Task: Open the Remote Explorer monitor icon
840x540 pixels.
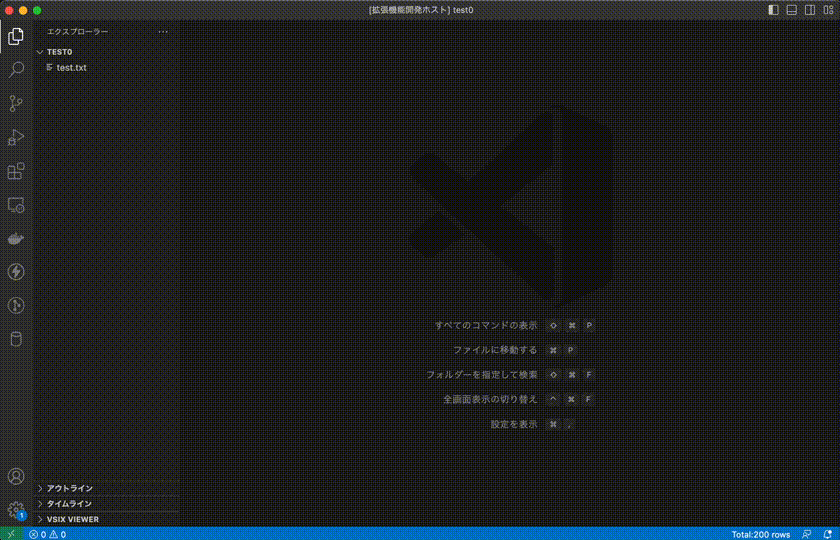Action: coord(16,205)
